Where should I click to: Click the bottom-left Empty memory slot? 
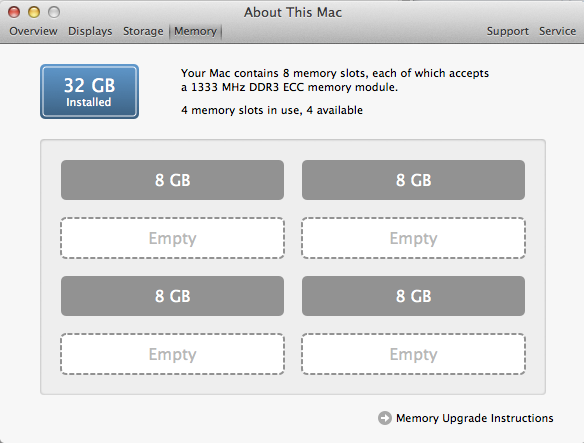[x=172, y=354]
